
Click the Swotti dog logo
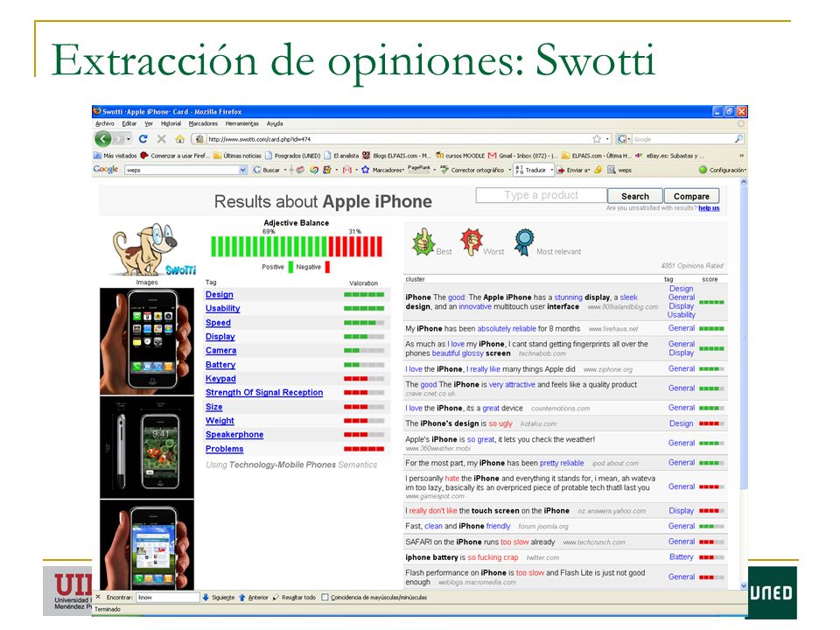152,249
